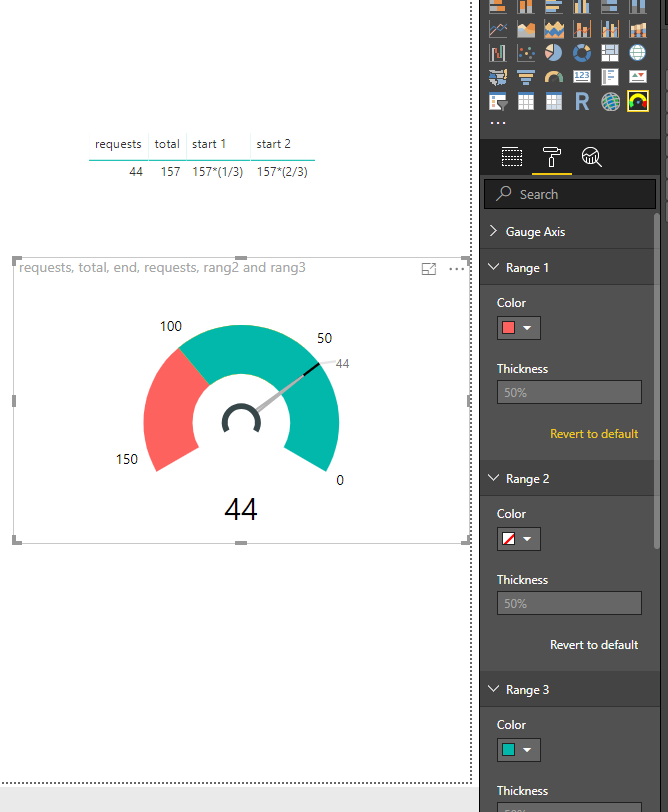Image resolution: width=668 pixels, height=812 pixels.
Task: Open the import custom visual ellipsis
Action: pos(498,123)
